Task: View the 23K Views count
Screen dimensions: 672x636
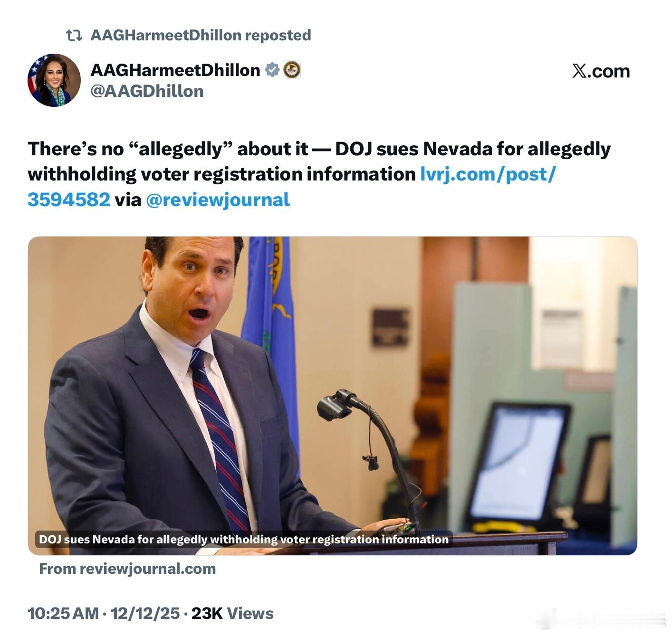Action: (232, 614)
